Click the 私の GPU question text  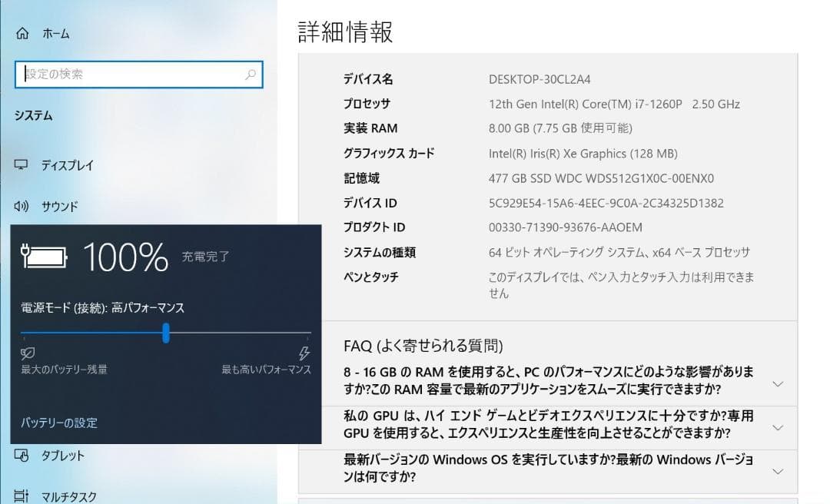pos(538,426)
